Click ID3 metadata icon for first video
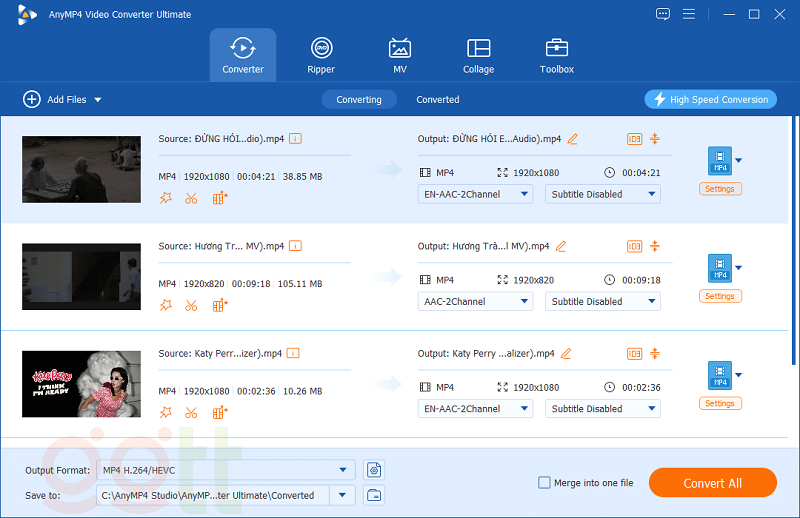The height and width of the screenshot is (518, 800). point(634,139)
